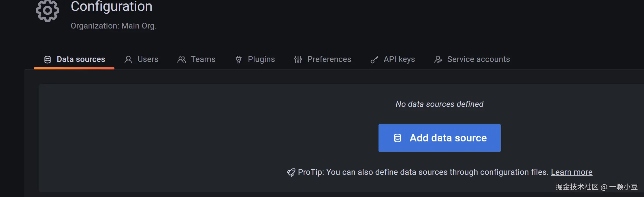
Task: Click the single-user icon beside Users
Action: tap(128, 60)
